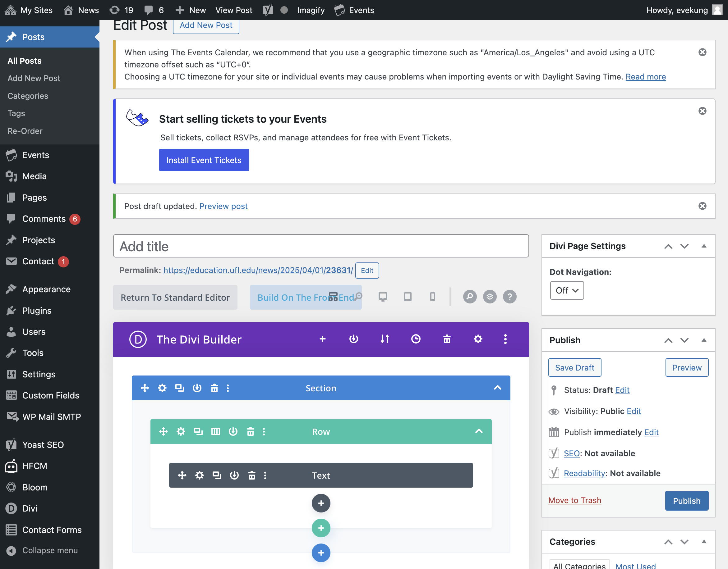Move Categories panel down
The image size is (728, 569).
pos(684,542)
